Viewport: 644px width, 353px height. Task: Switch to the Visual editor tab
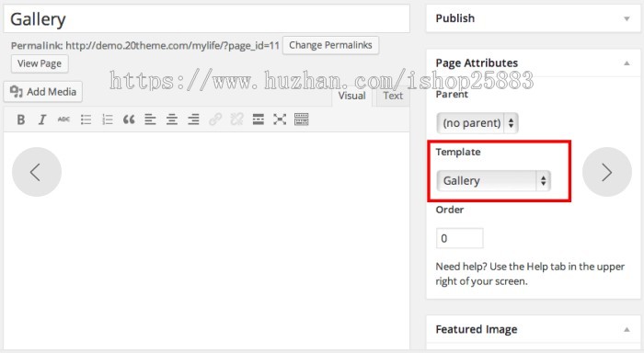point(352,96)
